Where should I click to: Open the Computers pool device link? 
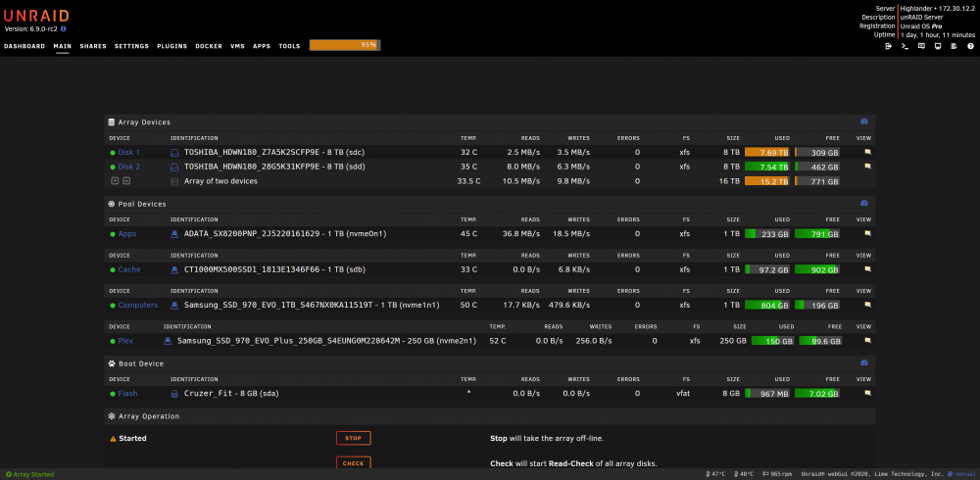[137, 305]
